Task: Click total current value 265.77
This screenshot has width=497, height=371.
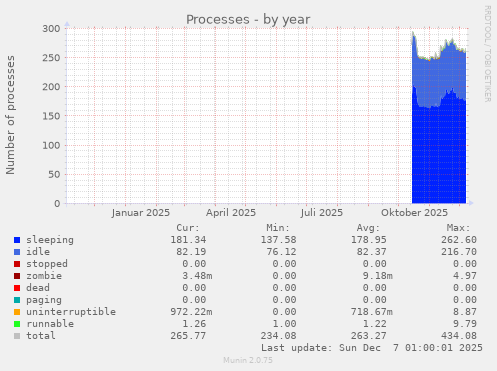Action: pos(188,336)
